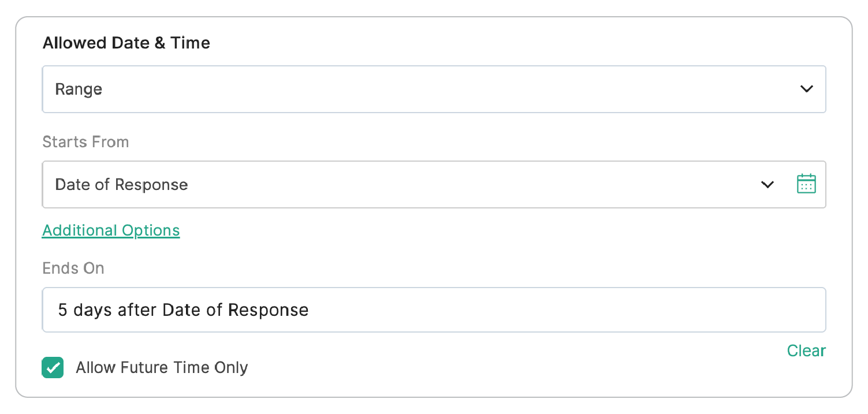
Task: Click the chevron beside Date of Response
Action: click(x=767, y=185)
